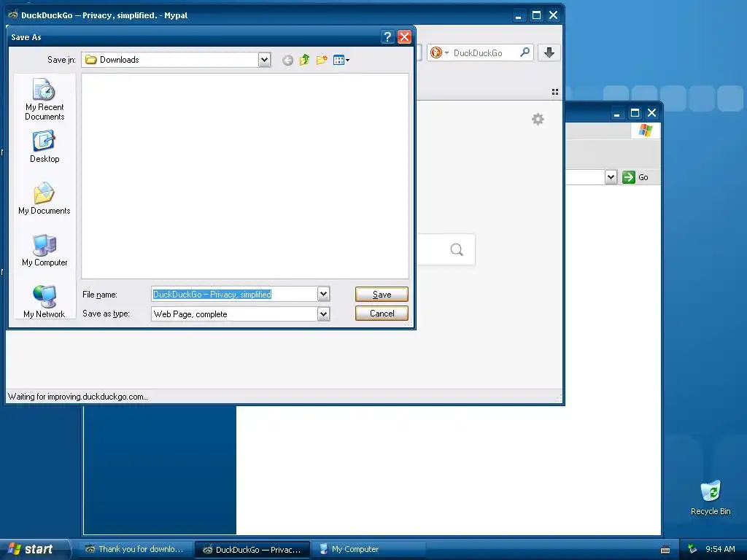Screen dimensions: 747x560
Task: Expand the address dropdown in My Computer window
Action: [611, 177]
